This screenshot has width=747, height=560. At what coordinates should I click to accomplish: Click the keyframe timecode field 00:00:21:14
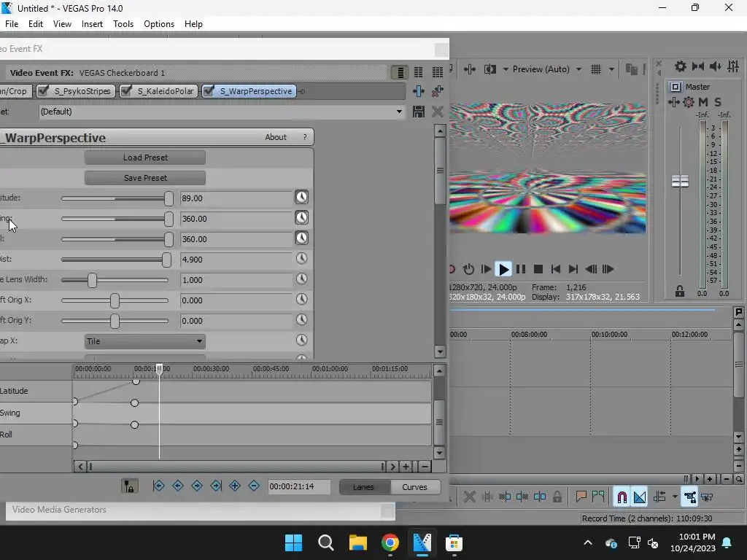[298, 486]
